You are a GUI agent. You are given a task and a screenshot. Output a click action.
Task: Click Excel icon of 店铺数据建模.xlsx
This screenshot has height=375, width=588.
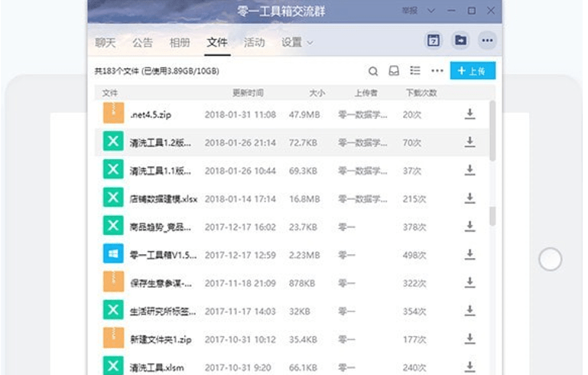113,197
